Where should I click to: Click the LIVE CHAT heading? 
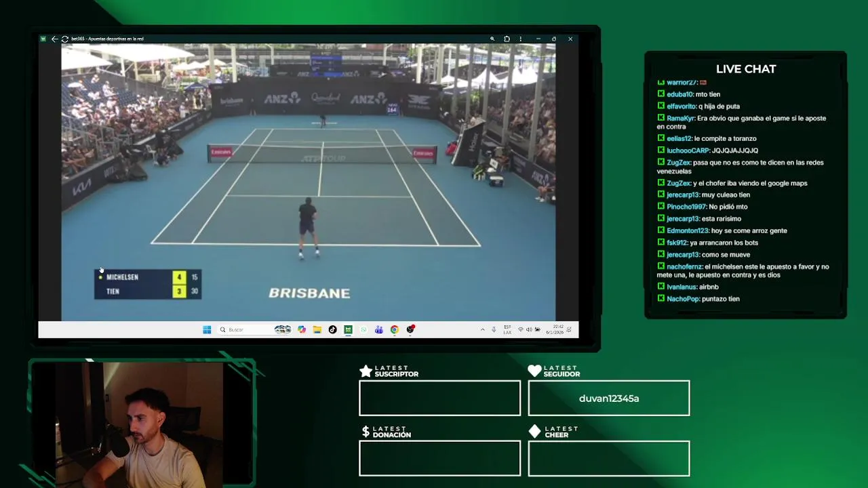(x=746, y=69)
